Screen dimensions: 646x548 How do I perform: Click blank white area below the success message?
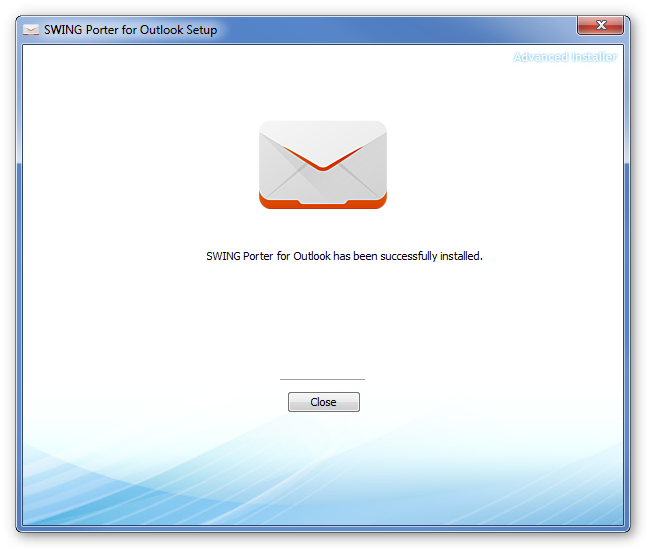click(323, 317)
